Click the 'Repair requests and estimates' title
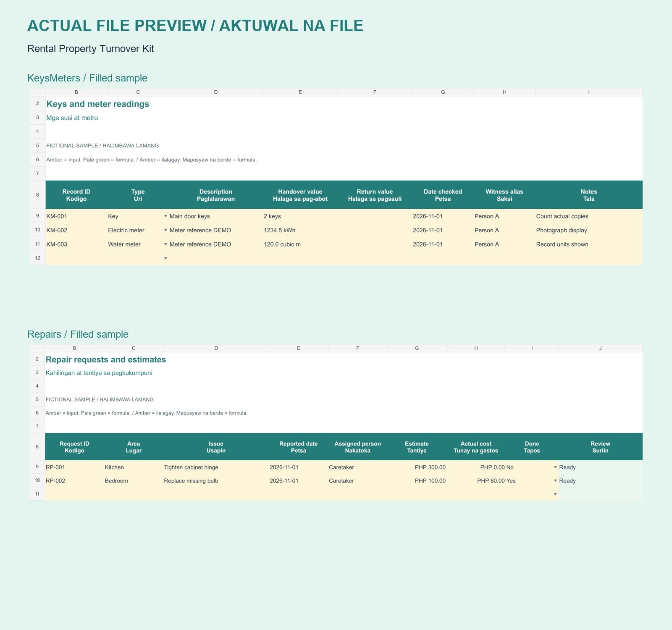This screenshot has height=630, width=672. click(106, 360)
